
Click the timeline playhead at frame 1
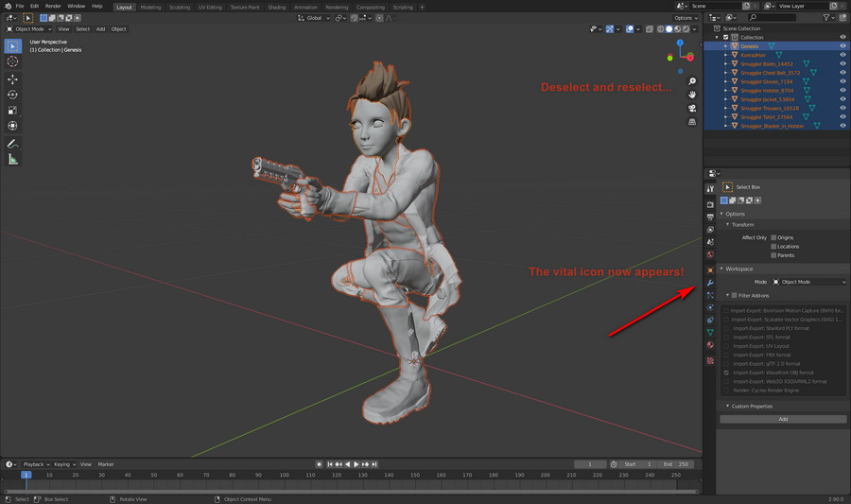pos(26,475)
